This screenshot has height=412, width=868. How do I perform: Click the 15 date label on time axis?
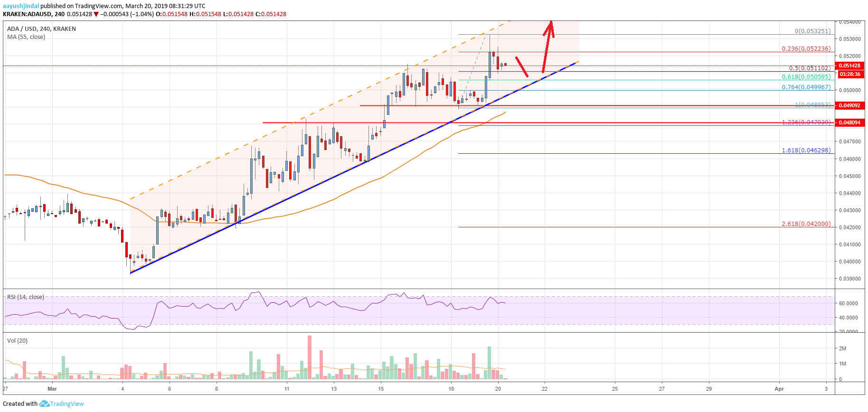(x=381, y=389)
